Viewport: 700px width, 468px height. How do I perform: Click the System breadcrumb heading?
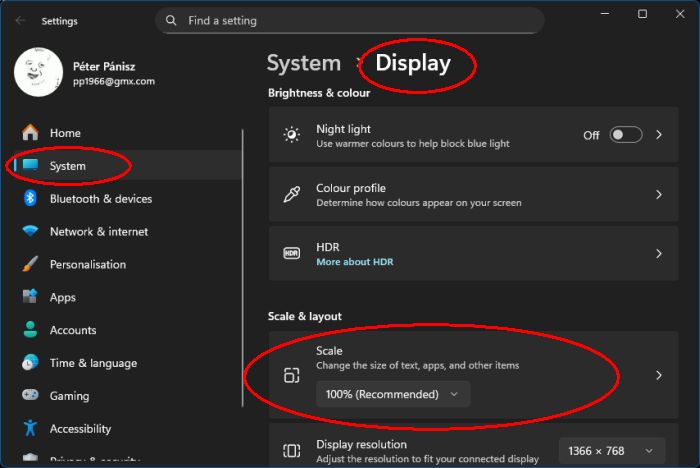click(304, 63)
